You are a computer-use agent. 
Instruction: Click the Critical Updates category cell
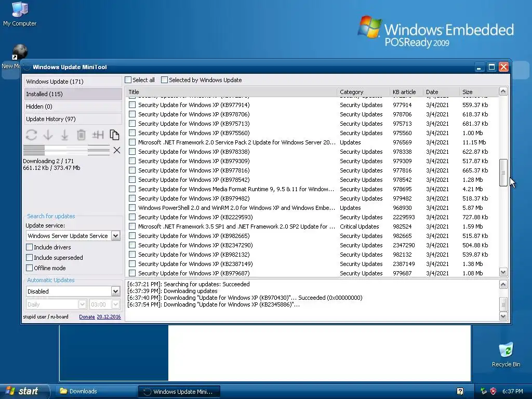coord(360,227)
